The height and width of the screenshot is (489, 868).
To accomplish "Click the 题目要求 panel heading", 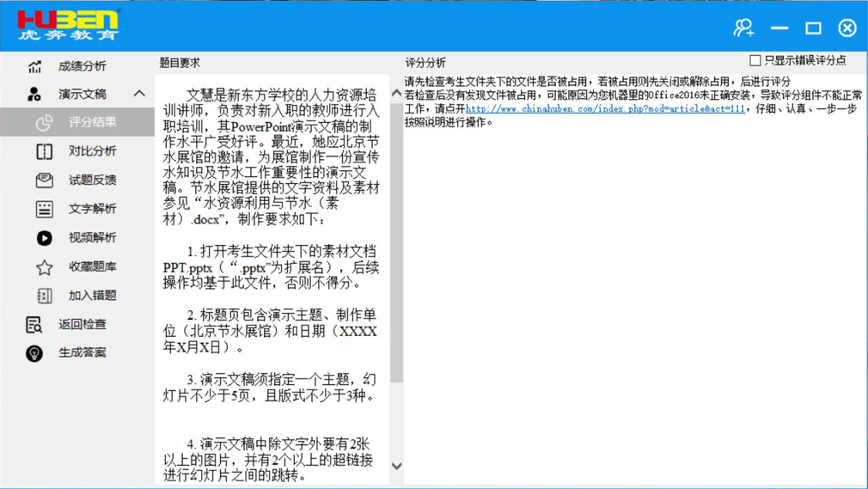I will pos(180,63).
